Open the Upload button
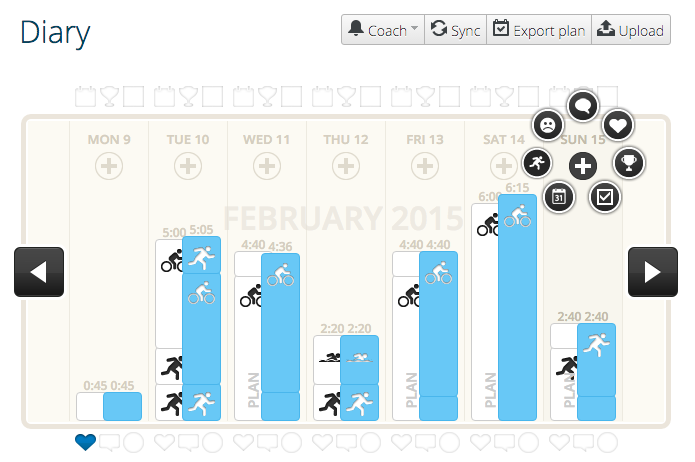Viewport: 695px width, 462px height. (x=631, y=30)
